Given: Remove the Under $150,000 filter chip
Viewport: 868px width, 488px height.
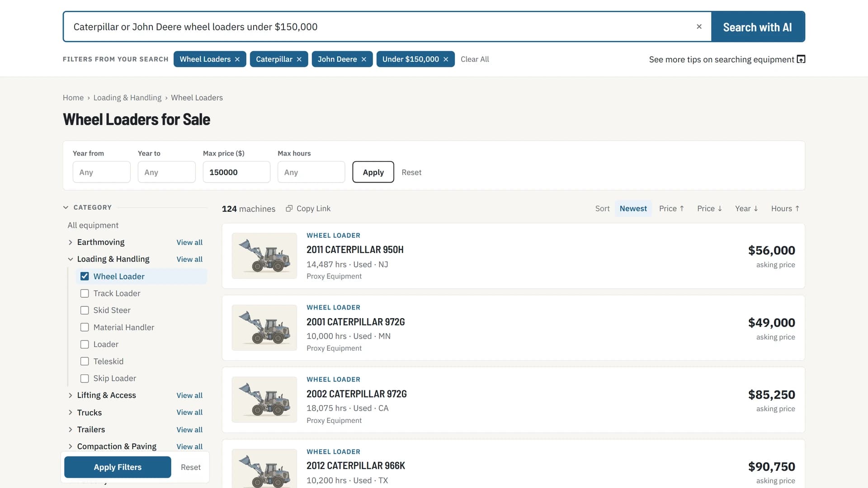Looking at the screenshot, I should (446, 59).
